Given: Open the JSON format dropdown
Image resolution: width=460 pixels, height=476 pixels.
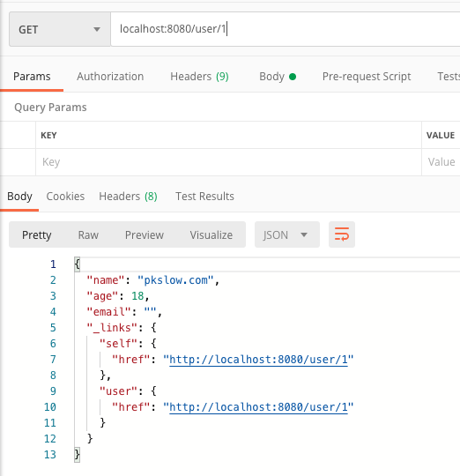Looking at the screenshot, I should [286, 234].
